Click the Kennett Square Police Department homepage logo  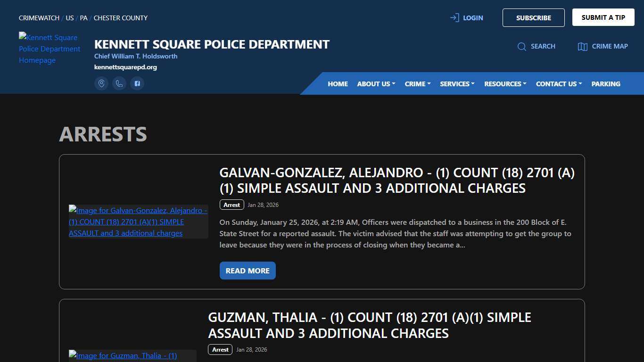[x=50, y=49]
